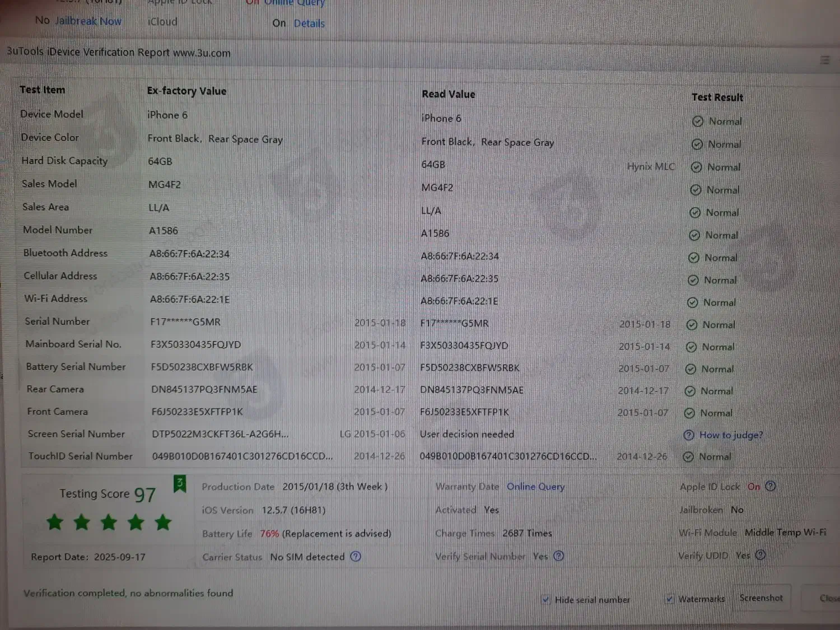Open the report menu icon beside the title
The width and height of the screenshot is (840, 630).
pyautogui.click(x=825, y=60)
